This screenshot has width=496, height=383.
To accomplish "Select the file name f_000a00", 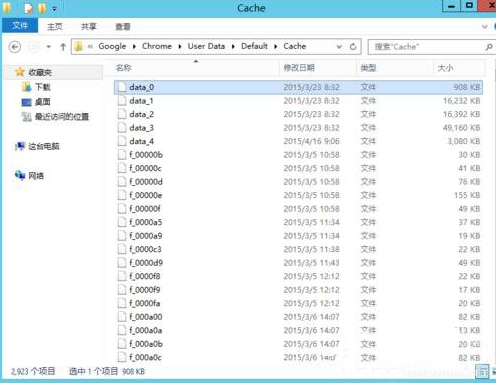I will [146, 317].
